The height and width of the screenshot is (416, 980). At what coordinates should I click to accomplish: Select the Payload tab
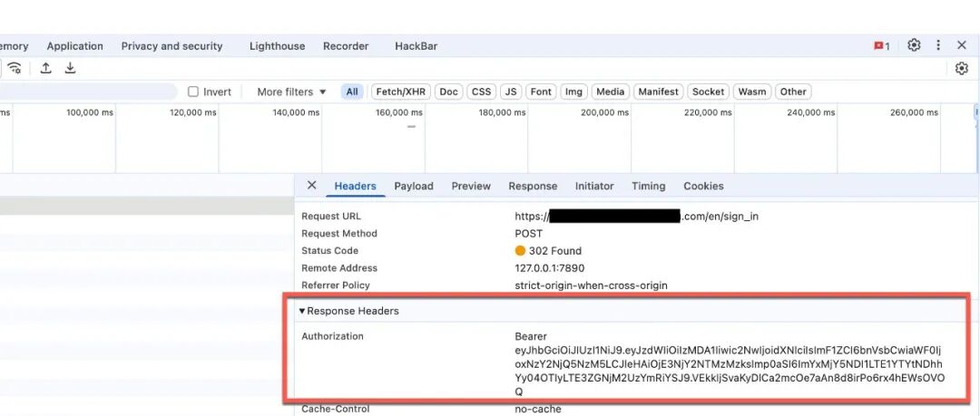click(x=414, y=186)
